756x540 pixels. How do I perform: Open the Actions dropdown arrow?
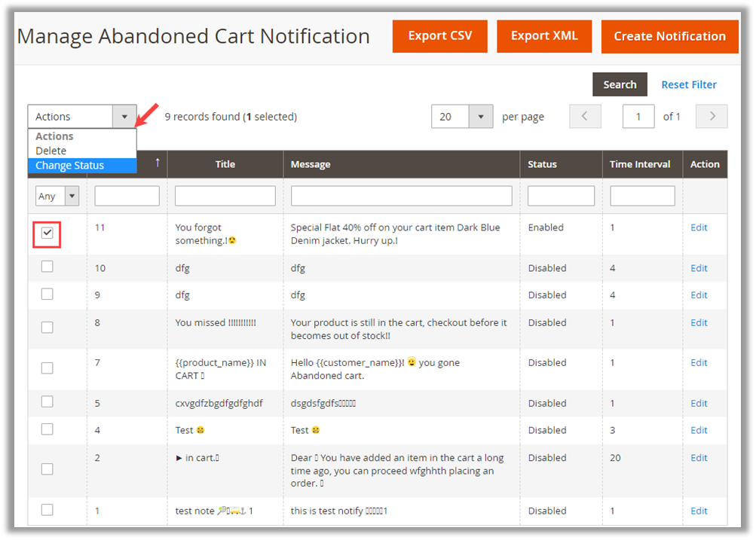pos(124,117)
